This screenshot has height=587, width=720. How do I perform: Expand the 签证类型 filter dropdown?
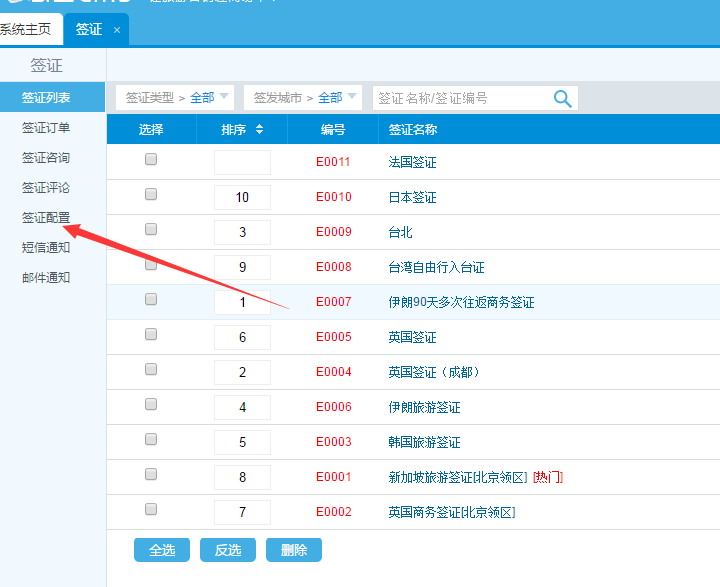pyautogui.click(x=175, y=97)
